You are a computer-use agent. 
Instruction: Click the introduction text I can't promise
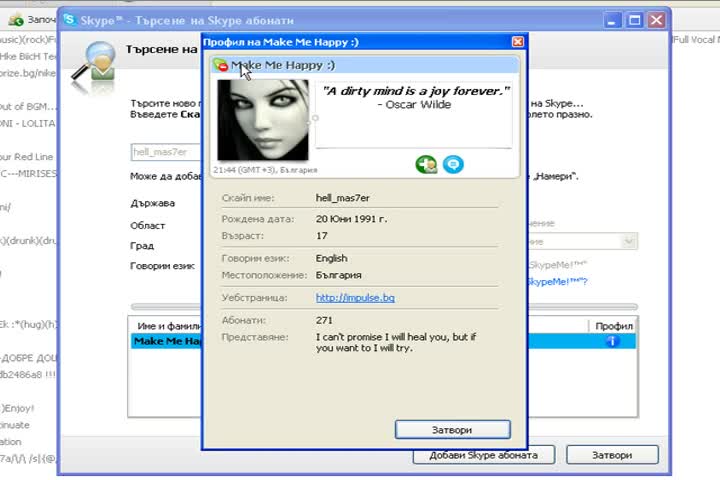tap(396, 342)
